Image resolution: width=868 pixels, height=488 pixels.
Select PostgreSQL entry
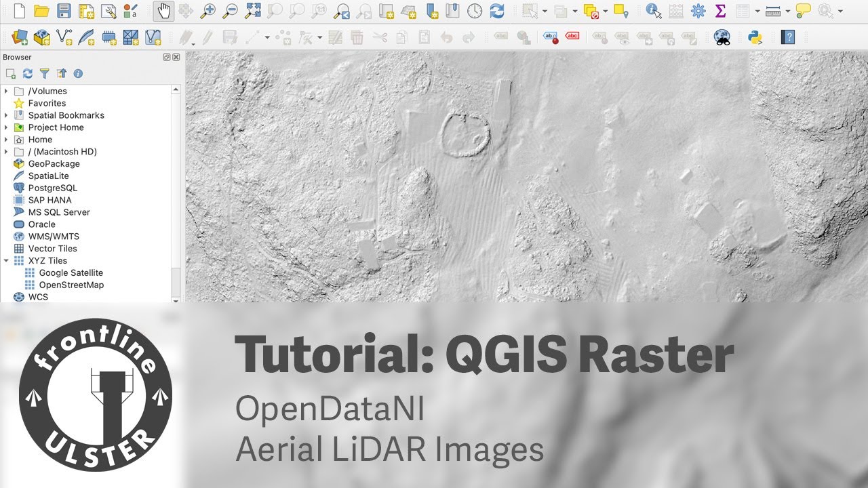click(x=52, y=188)
